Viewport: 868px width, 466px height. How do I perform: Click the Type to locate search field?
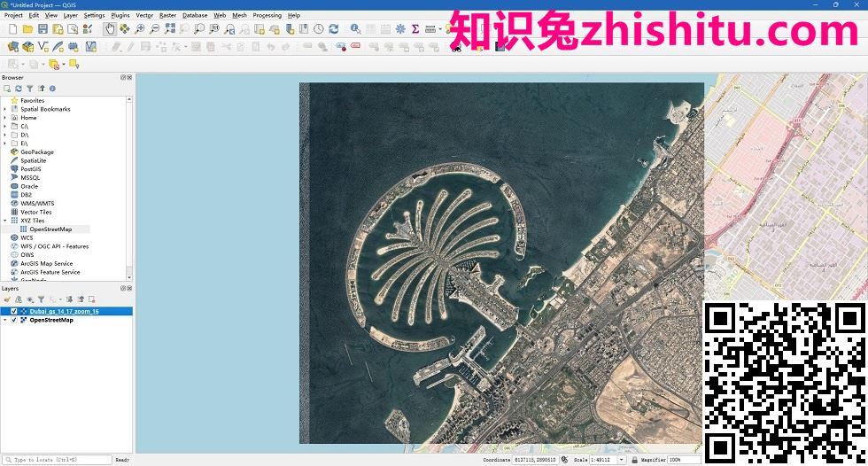point(57,460)
